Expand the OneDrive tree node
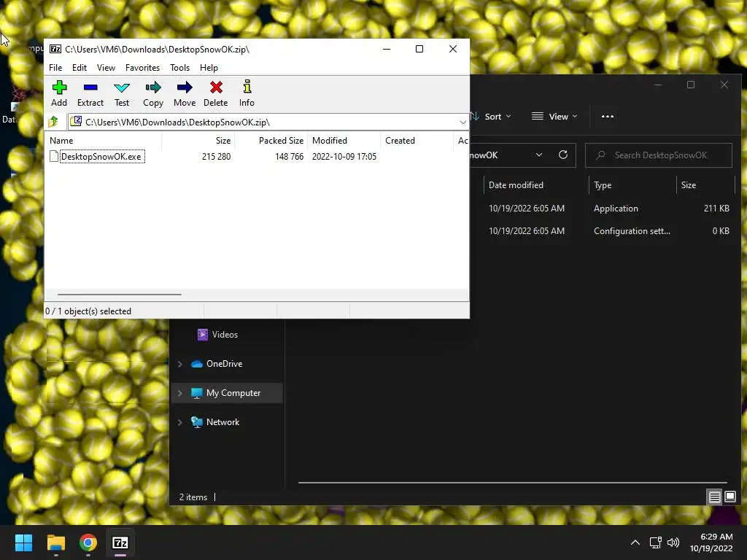This screenshot has height=560, width=747. tap(179, 364)
